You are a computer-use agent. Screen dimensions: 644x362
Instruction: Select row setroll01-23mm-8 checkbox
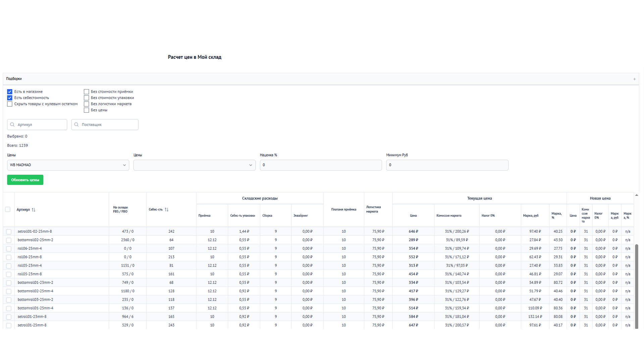[x=9, y=317]
